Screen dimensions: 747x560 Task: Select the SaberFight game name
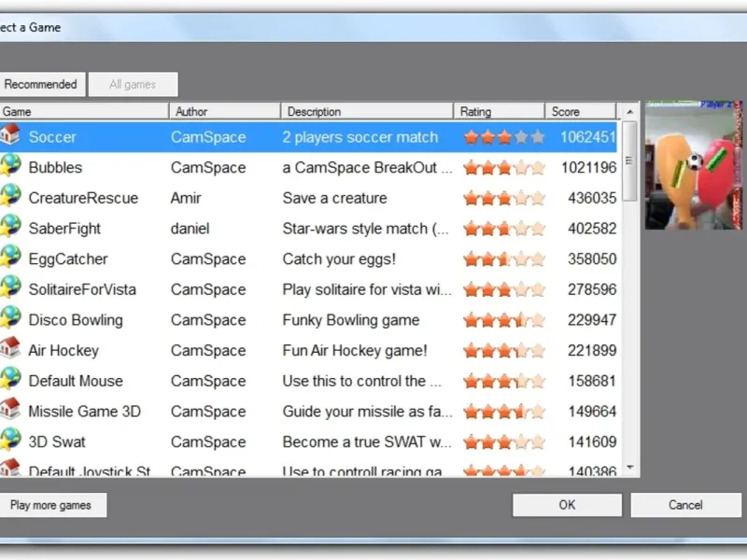click(x=64, y=229)
